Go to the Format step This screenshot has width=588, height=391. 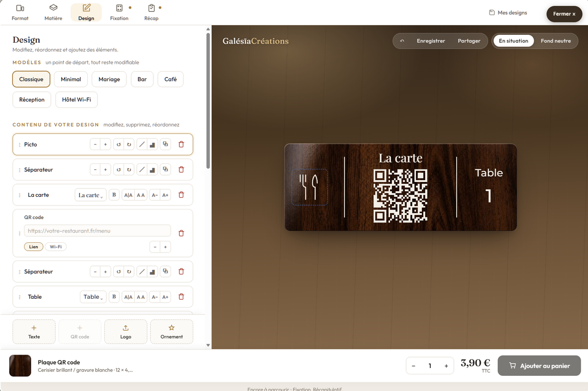click(x=20, y=12)
